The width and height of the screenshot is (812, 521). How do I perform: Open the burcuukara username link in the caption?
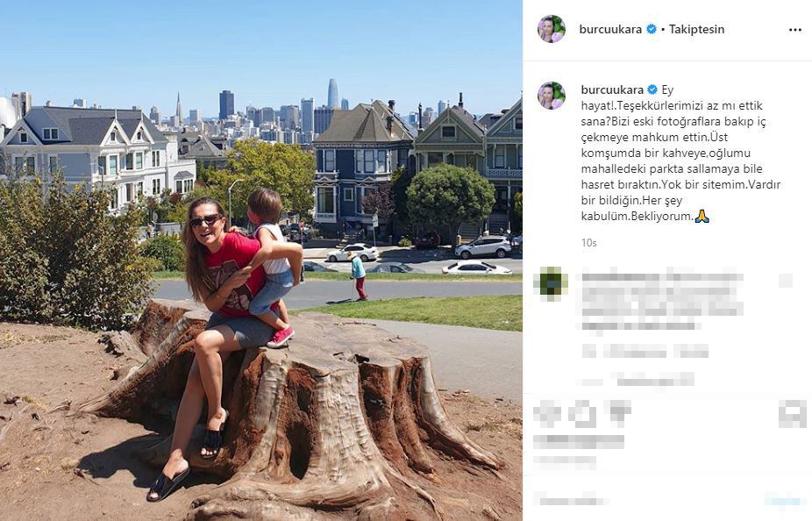(x=612, y=89)
